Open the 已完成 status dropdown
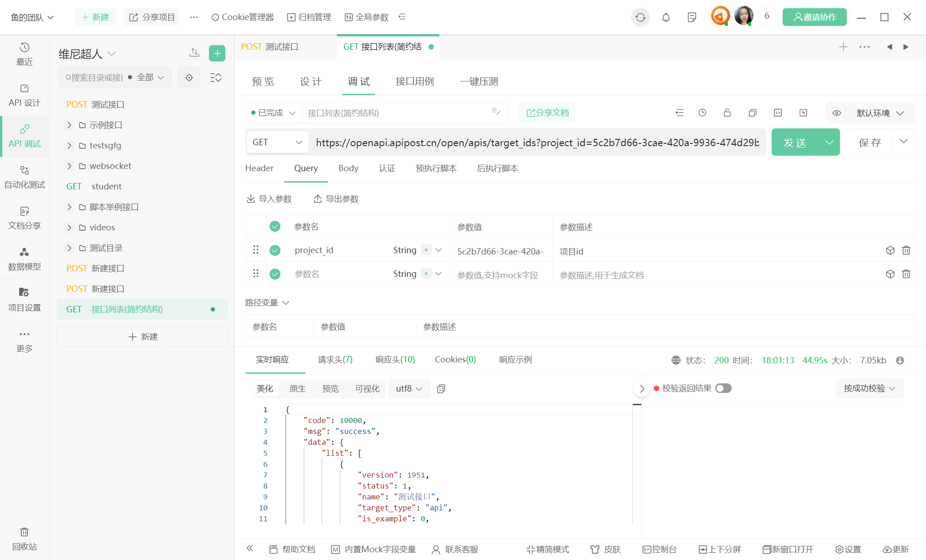The height and width of the screenshot is (560, 926). [x=274, y=112]
